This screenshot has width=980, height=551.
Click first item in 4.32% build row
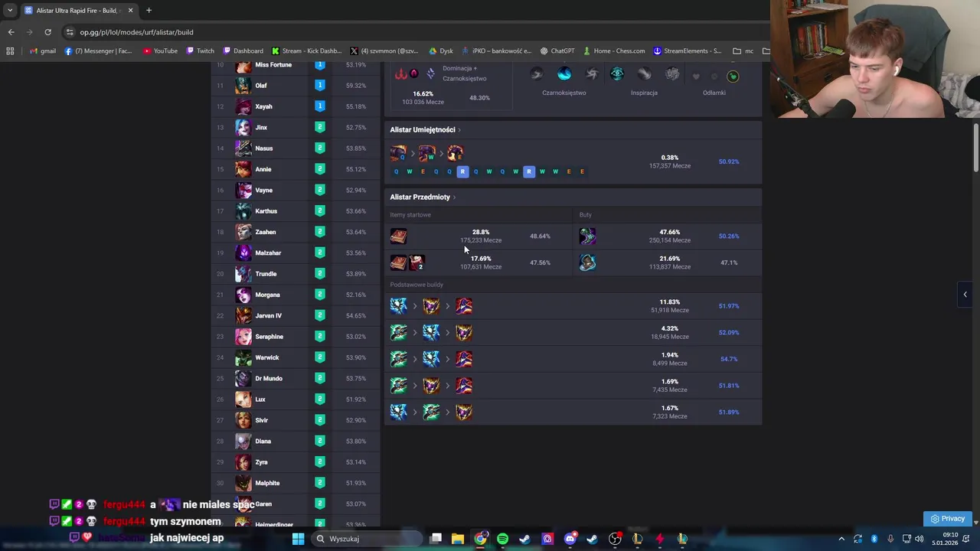click(x=398, y=333)
